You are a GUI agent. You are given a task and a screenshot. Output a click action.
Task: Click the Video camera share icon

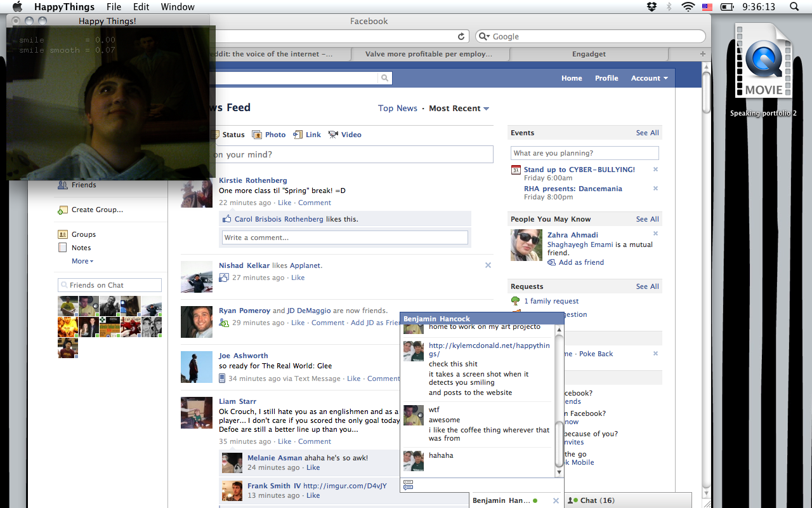point(333,135)
